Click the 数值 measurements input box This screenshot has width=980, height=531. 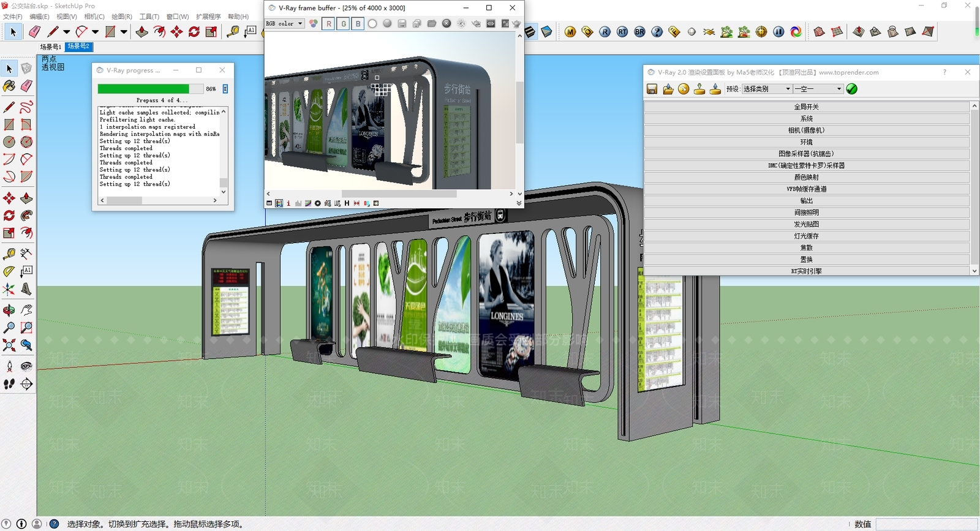coord(926,524)
